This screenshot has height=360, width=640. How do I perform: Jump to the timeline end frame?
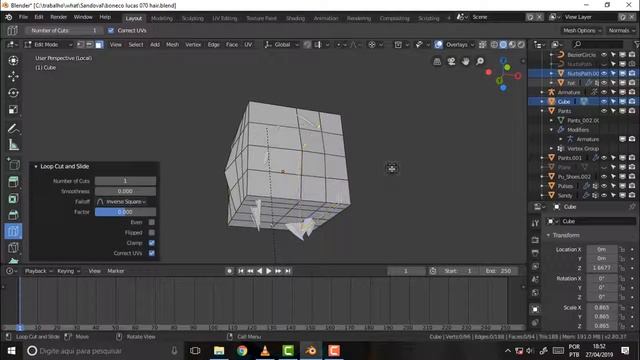pos(288,271)
